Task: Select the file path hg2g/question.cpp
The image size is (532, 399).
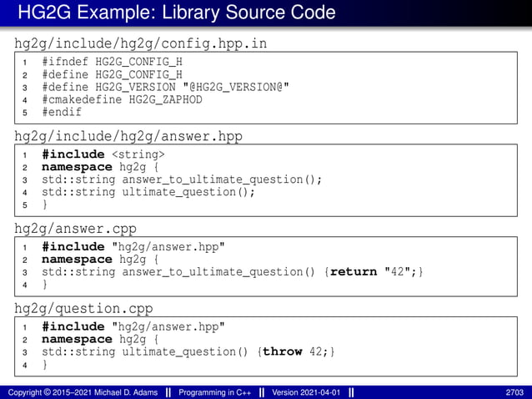Action: coord(83,309)
